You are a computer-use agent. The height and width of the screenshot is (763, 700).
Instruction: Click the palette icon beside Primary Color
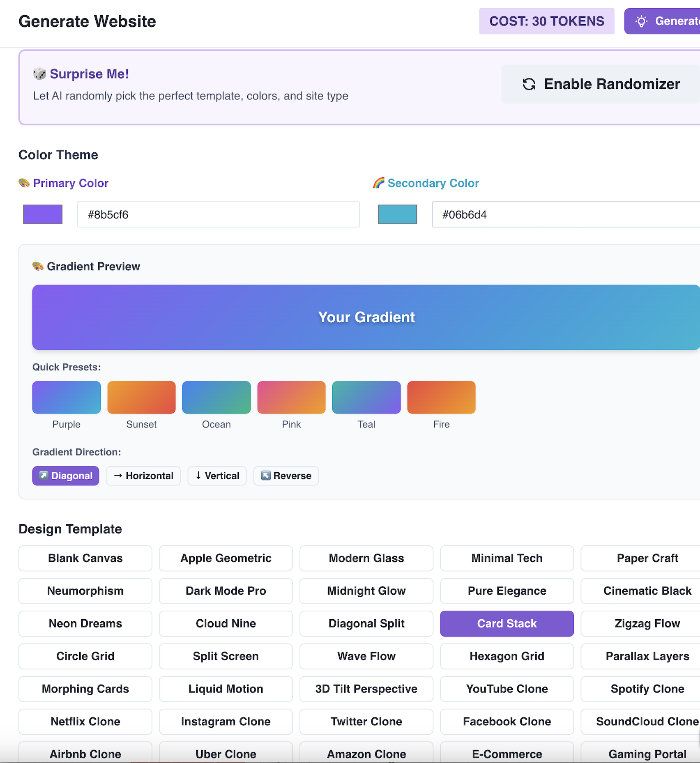tap(23, 183)
